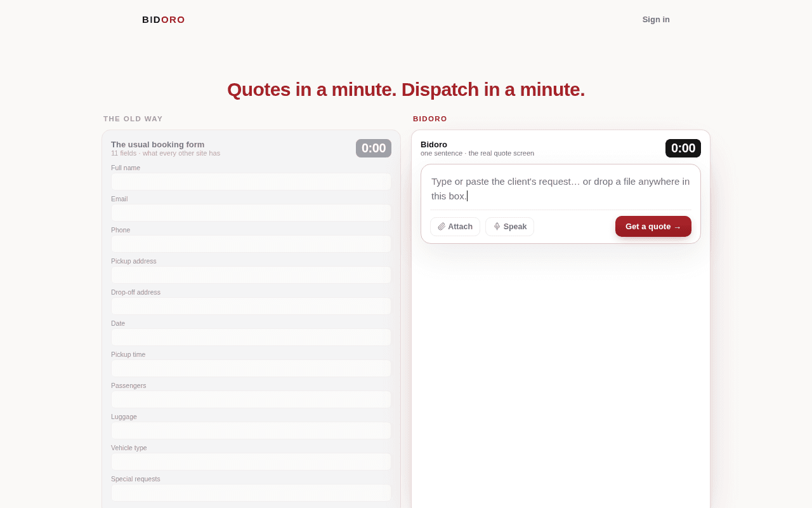The height and width of the screenshot is (508, 812).
Task: Focus the client request text box
Action: click(561, 189)
